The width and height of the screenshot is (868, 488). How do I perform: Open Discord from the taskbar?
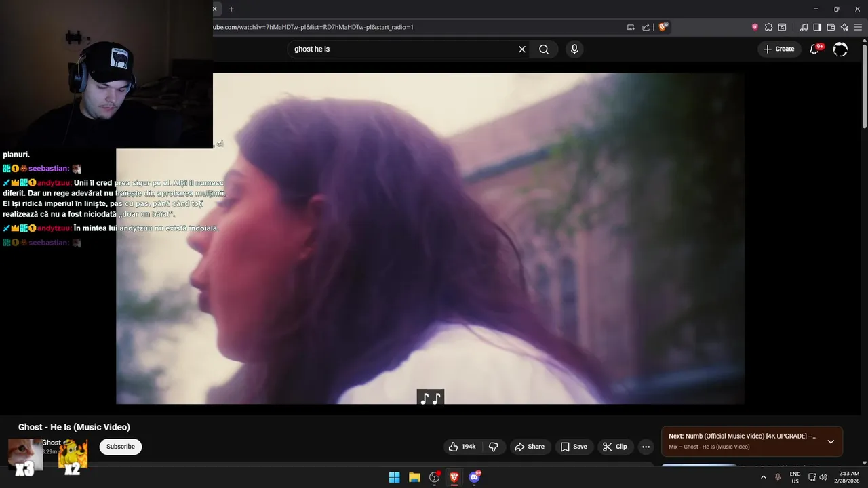coord(475,477)
